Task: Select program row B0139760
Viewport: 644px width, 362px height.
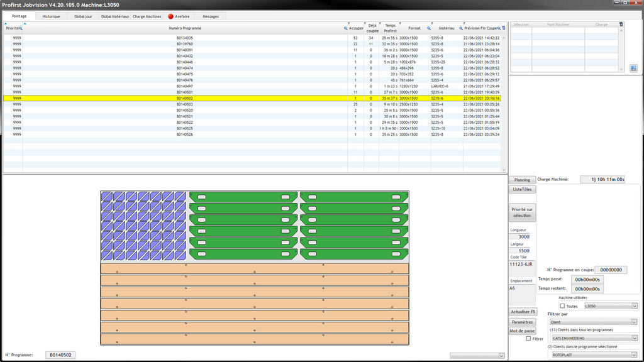Action: [x=252, y=44]
